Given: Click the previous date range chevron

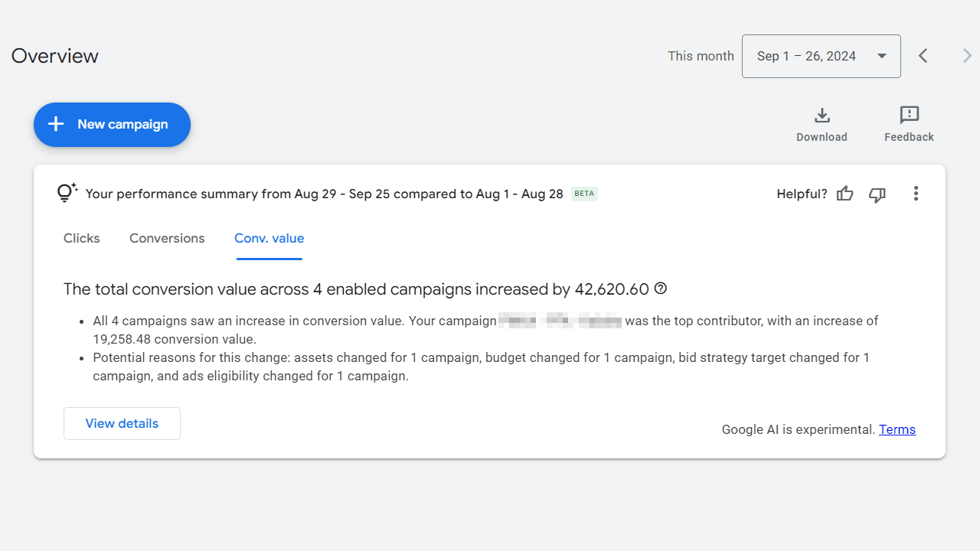Looking at the screenshot, I should coord(923,55).
